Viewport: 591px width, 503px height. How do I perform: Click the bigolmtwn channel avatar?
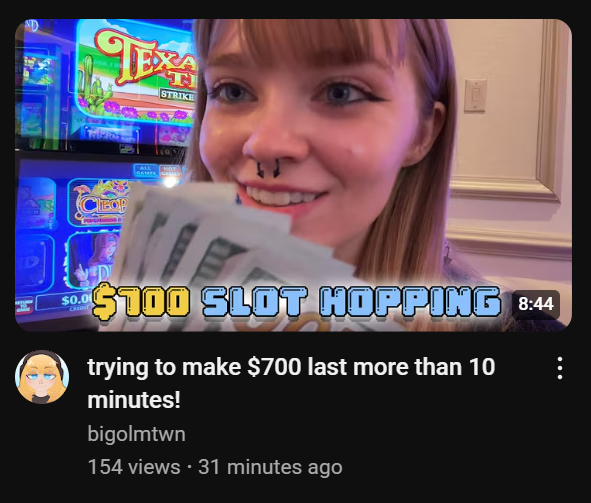pyautogui.click(x=42, y=377)
